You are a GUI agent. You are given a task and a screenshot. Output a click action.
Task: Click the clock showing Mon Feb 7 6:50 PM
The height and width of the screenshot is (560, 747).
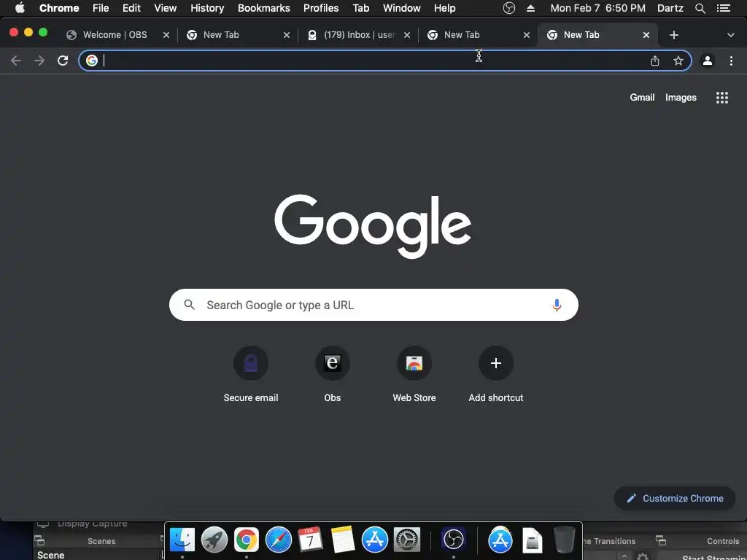598,8
